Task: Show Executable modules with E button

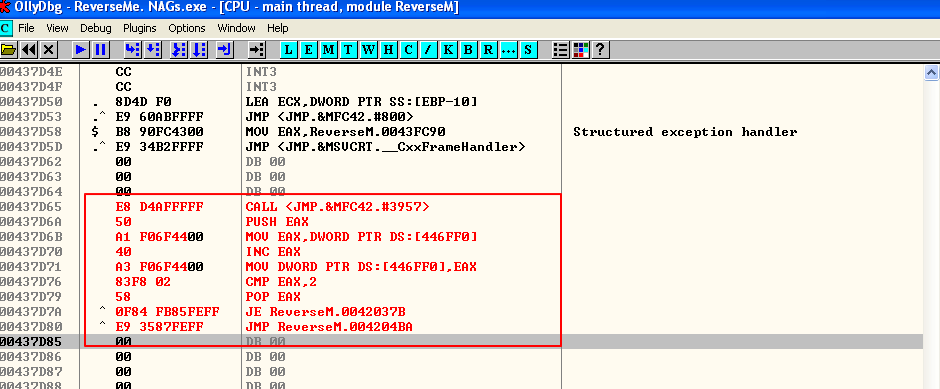Action: (x=309, y=50)
